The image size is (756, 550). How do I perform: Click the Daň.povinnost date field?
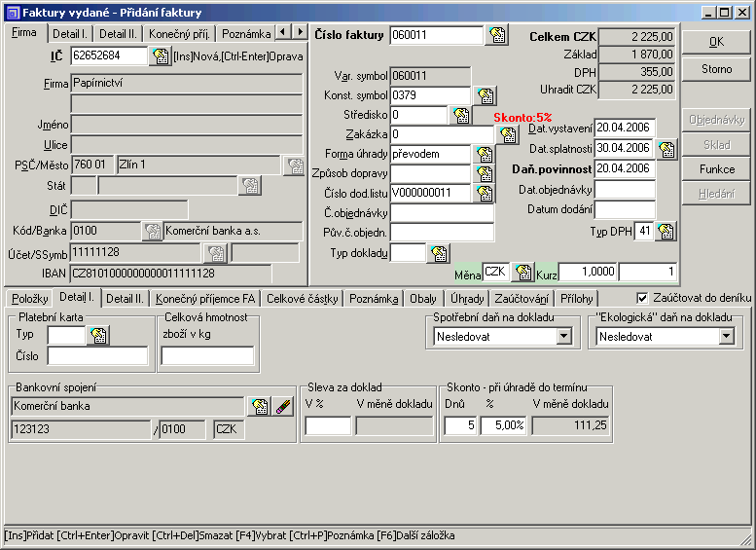click(624, 168)
